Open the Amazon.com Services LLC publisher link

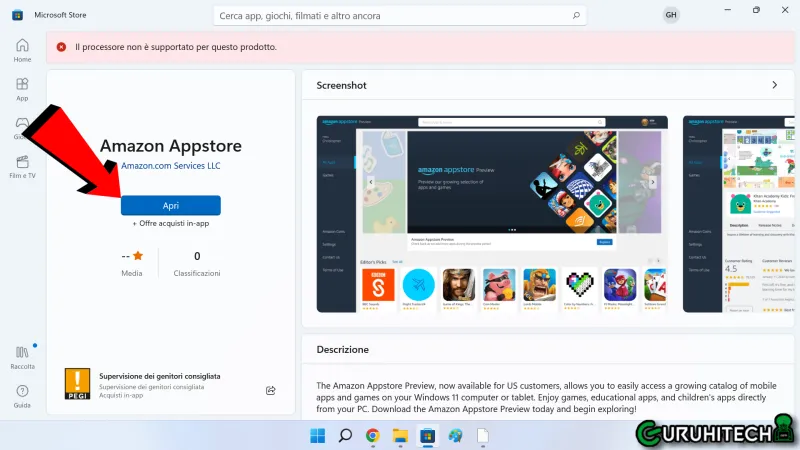(170, 166)
